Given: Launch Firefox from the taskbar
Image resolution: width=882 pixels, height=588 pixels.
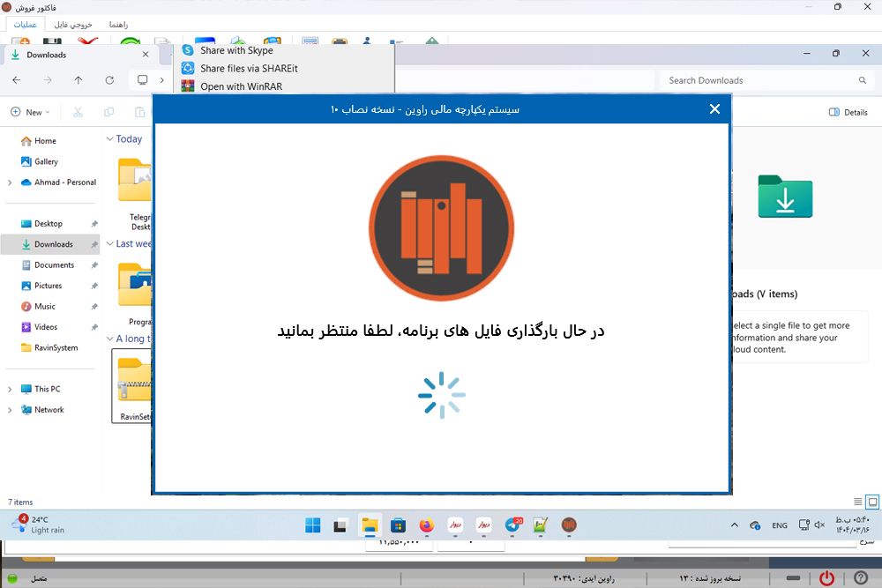Looking at the screenshot, I should click(427, 525).
